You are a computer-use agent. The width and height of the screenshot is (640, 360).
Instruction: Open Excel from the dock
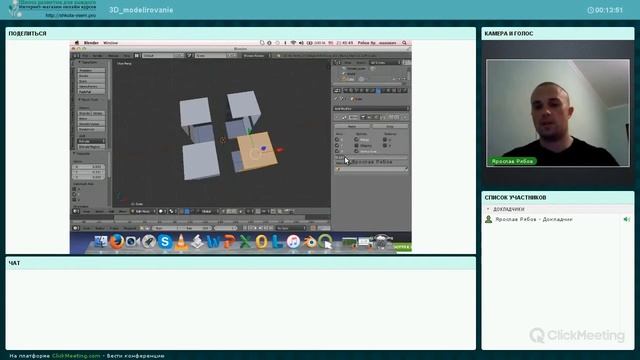245,242
